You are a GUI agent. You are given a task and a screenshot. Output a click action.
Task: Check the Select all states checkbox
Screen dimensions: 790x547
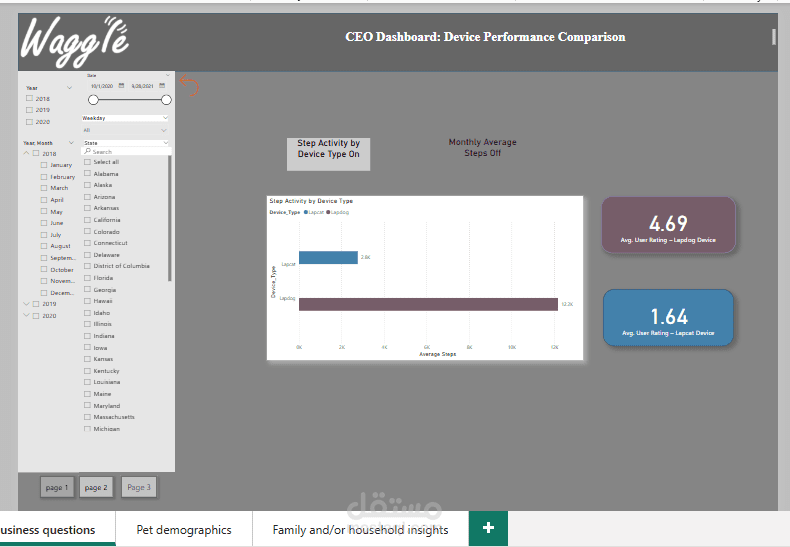(87, 162)
